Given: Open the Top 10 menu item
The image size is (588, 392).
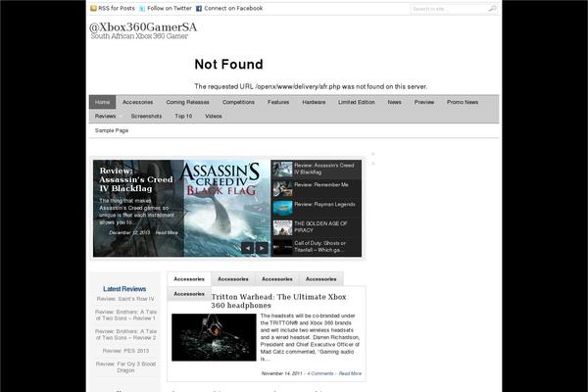Looking at the screenshot, I should pyautogui.click(x=183, y=117).
